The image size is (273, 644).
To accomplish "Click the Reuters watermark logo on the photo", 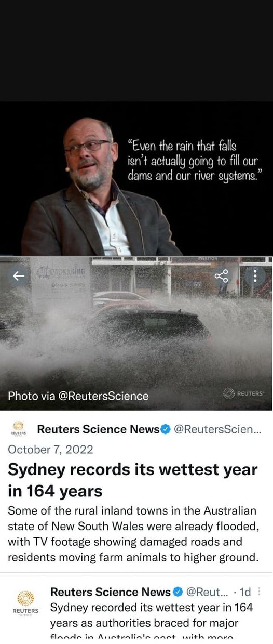I will point(243,393).
